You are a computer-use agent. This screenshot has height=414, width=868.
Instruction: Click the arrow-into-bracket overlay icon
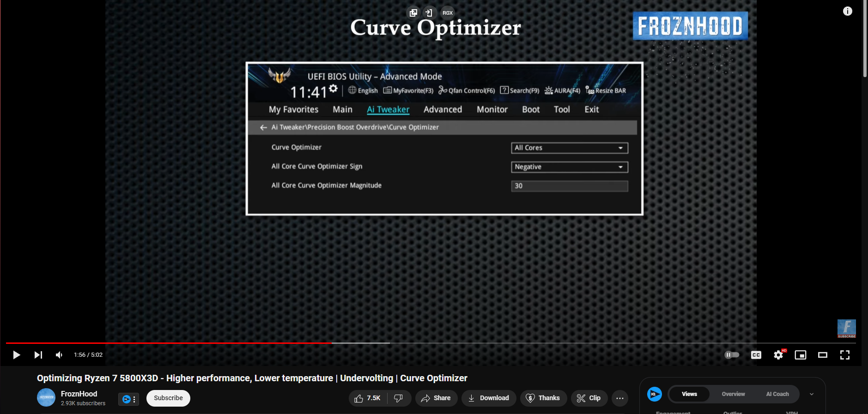[430, 13]
